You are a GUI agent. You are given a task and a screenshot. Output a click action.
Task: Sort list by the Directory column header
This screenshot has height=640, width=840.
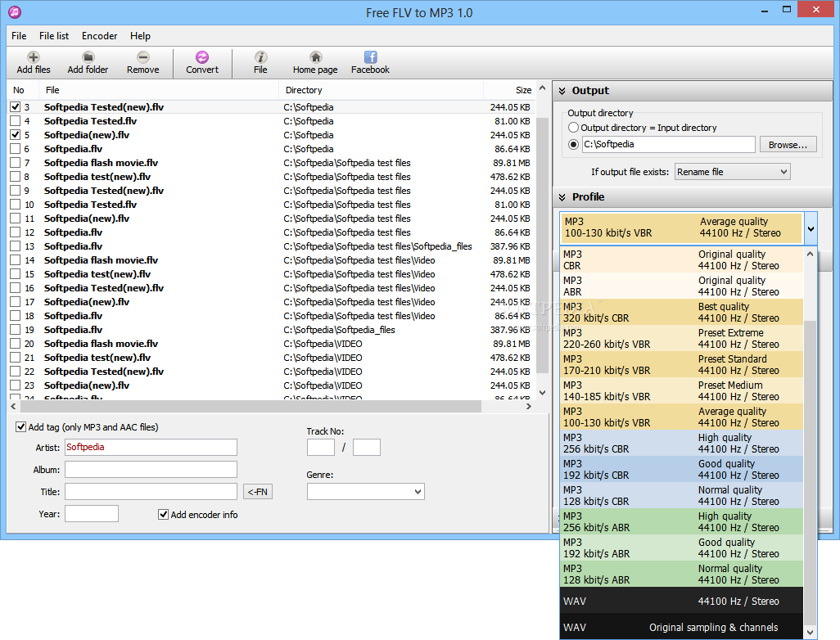point(381,90)
